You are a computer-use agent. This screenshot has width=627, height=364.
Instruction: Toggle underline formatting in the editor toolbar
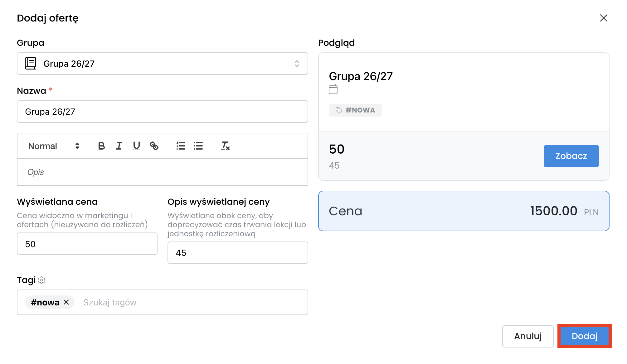tap(136, 146)
